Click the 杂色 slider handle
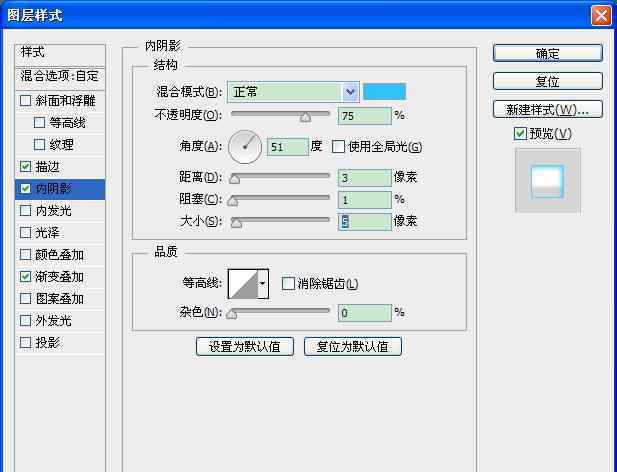The height and width of the screenshot is (472, 617). [x=232, y=314]
